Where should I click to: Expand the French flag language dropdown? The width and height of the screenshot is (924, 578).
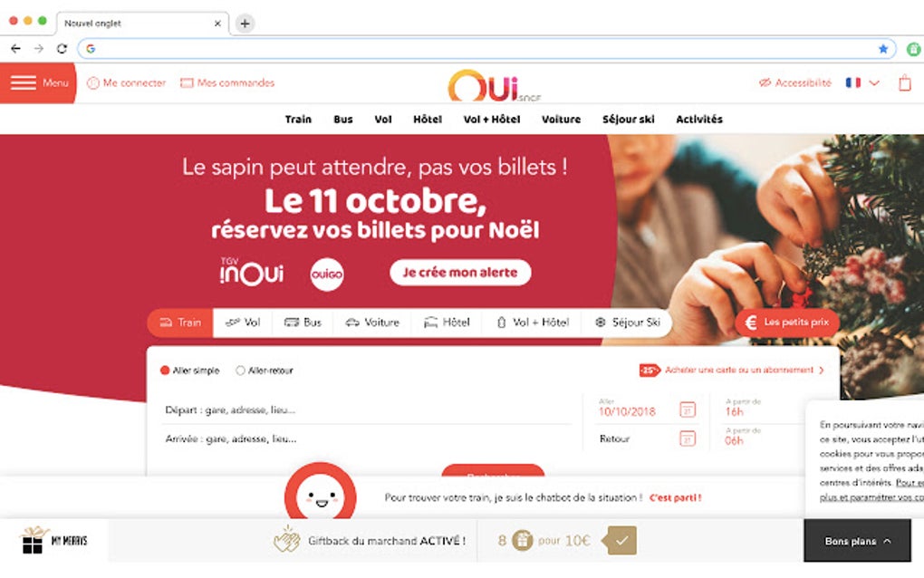point(862,83)
